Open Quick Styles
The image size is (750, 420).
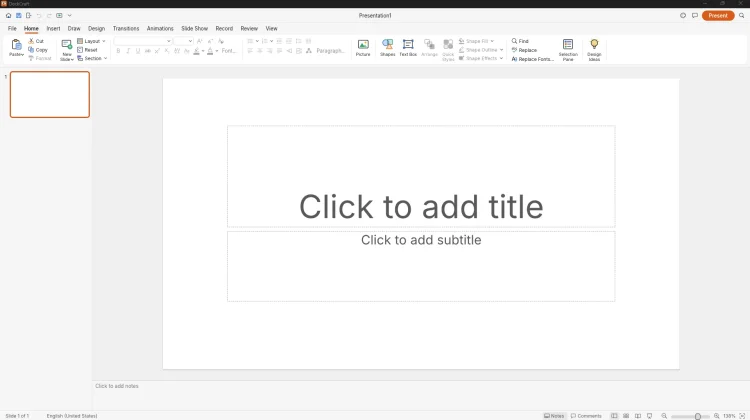448,50
